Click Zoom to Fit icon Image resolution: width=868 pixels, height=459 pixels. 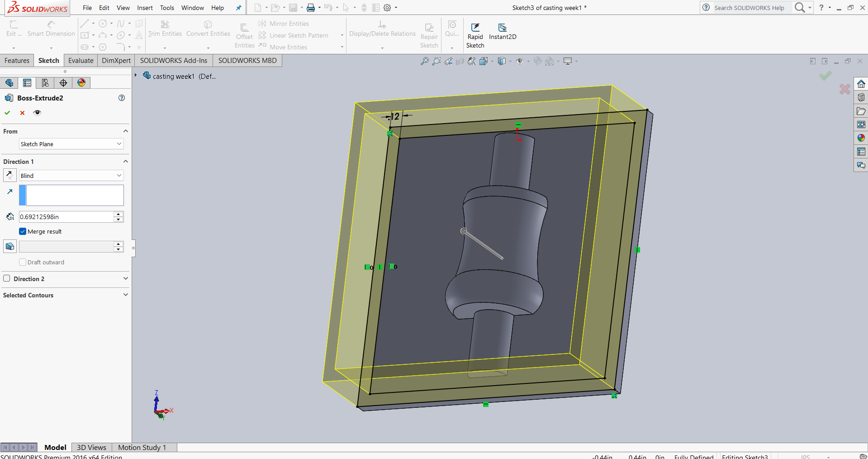(x=424, y=61)
